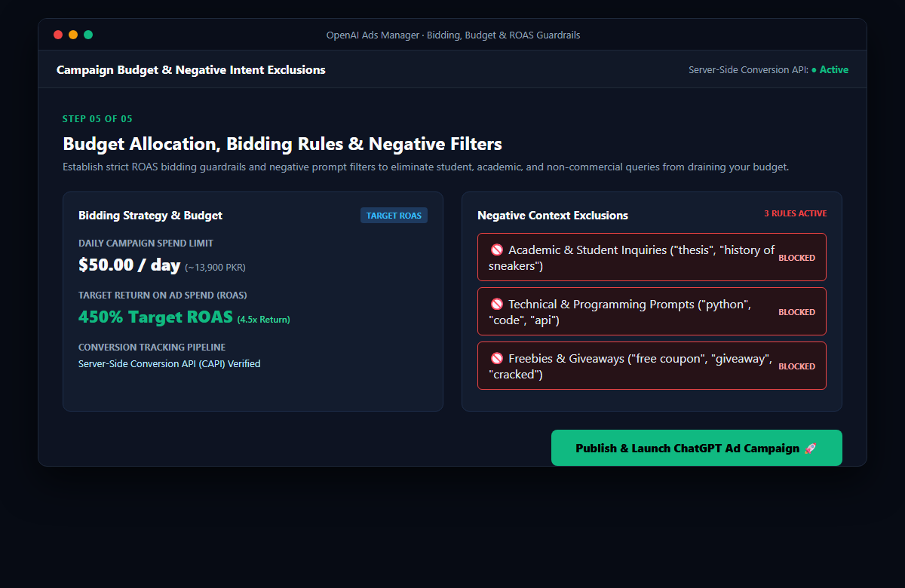Click Budget Allocation, Bidding Rules & Negative Filters heading

tap(282, 144)
